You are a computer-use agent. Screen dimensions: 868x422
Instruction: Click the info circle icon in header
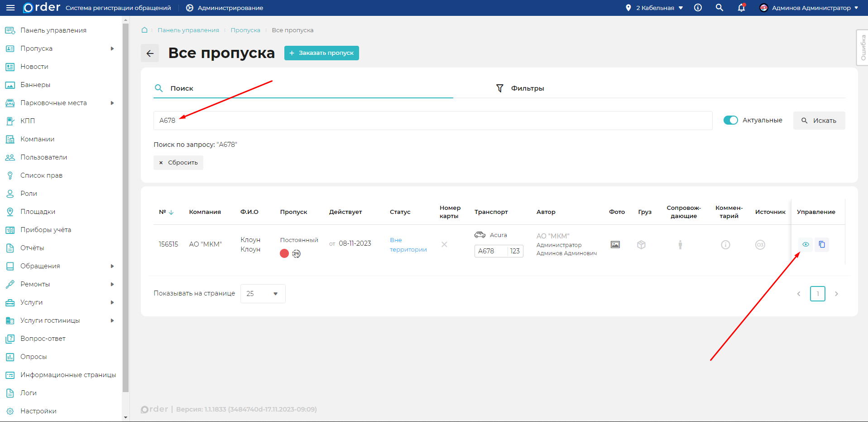(698, 8)
